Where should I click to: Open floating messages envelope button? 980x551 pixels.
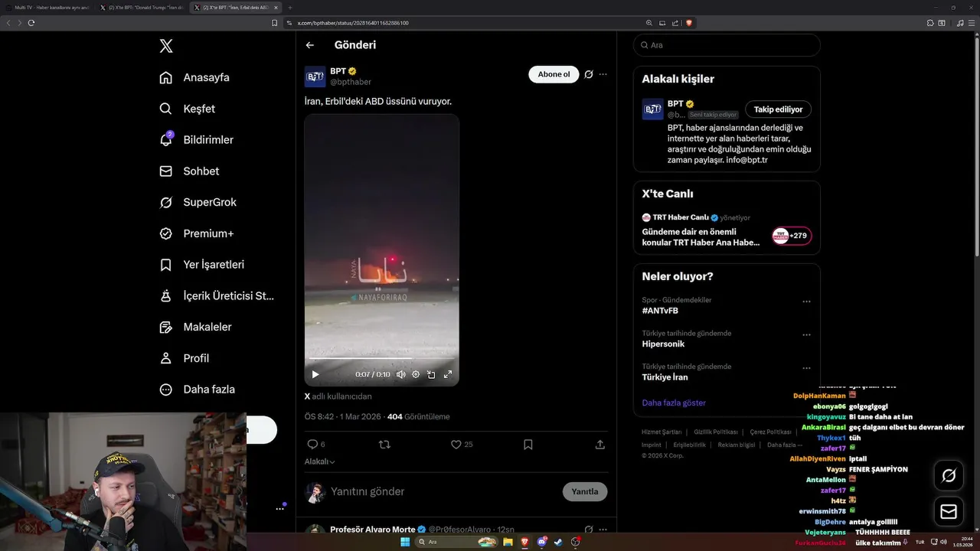(949, 512)
